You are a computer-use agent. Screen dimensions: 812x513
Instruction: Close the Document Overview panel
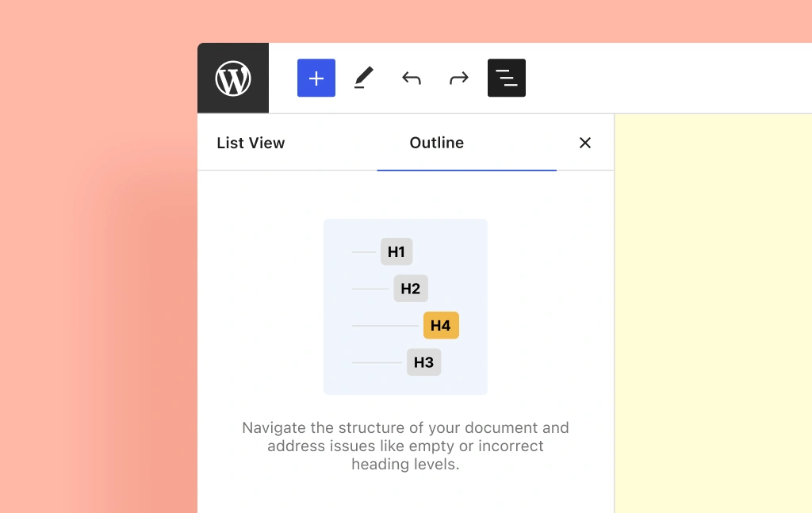click(585, 143)
